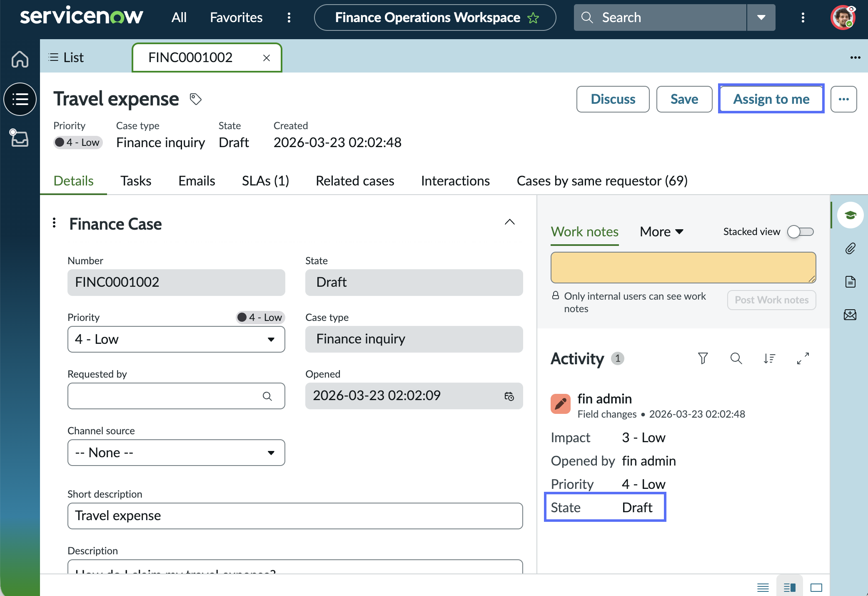Switch to the Tasks tab
Screen dimensions: 868x596
coord(136,181)
